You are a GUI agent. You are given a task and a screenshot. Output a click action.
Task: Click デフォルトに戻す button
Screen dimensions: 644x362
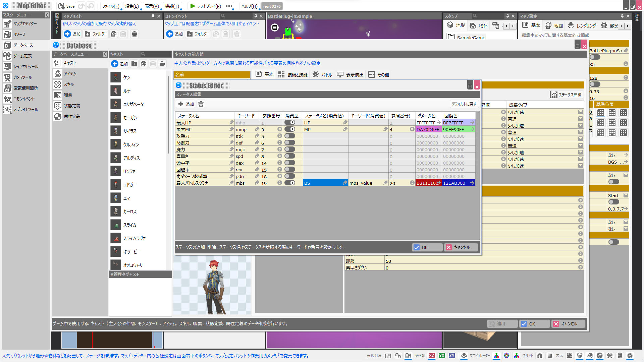(x=464, y=104)
